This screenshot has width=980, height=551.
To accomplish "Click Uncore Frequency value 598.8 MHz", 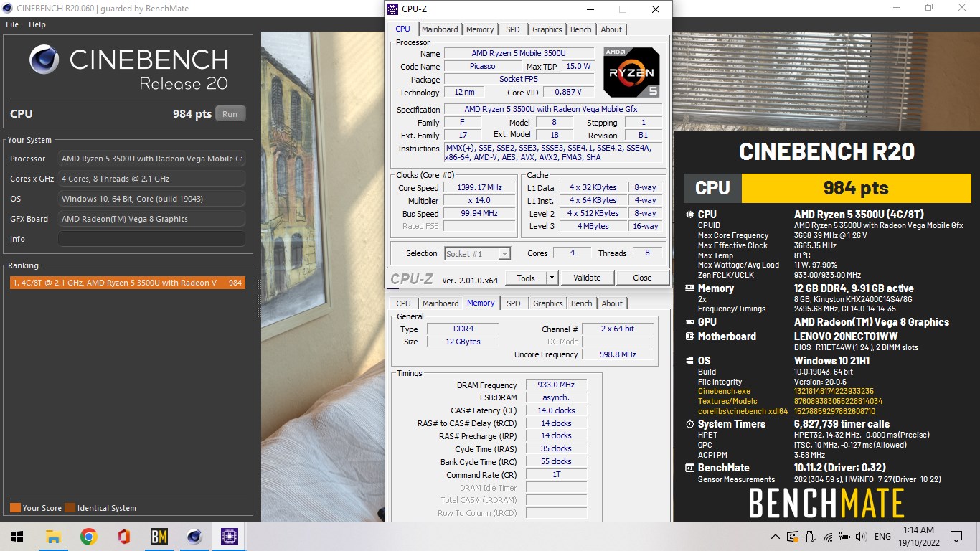I will coord(618,354).
